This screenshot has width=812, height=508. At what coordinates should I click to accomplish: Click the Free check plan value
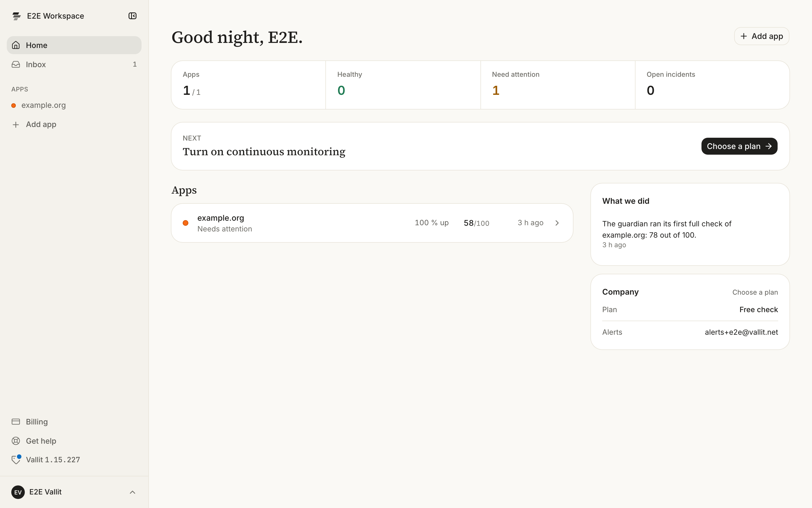(758, 310)
